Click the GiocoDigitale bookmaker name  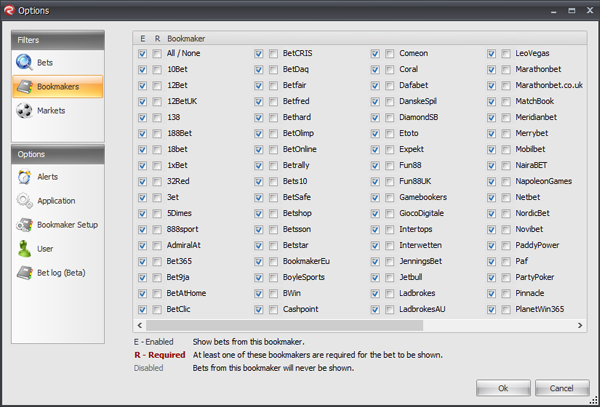tap(421, 213)
